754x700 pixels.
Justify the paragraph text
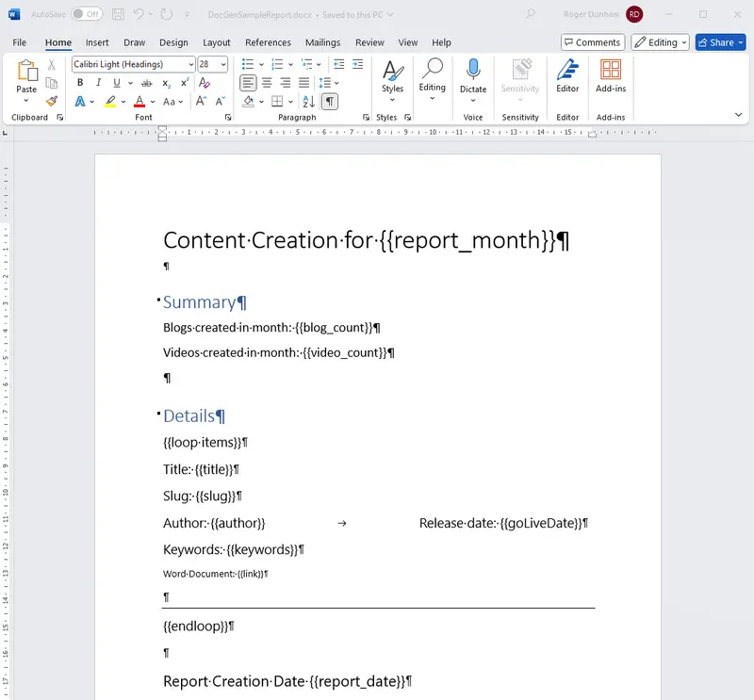pos(303,83)
